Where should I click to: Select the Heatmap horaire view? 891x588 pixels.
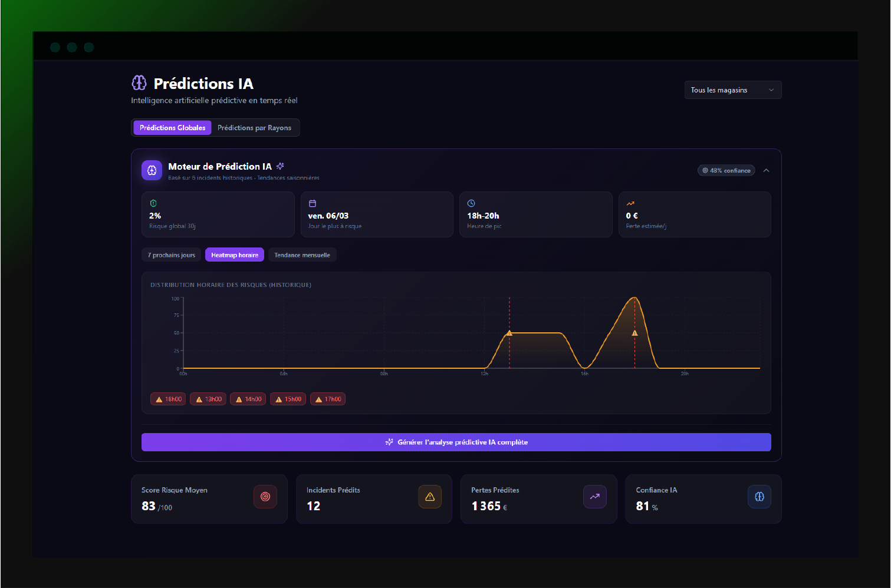pyautogui.click(x=235, y=255)
